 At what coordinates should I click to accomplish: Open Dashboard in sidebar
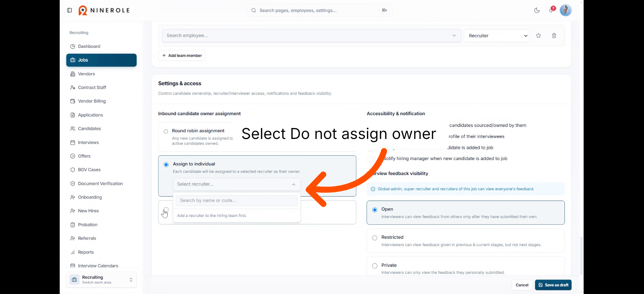point(101,46)
